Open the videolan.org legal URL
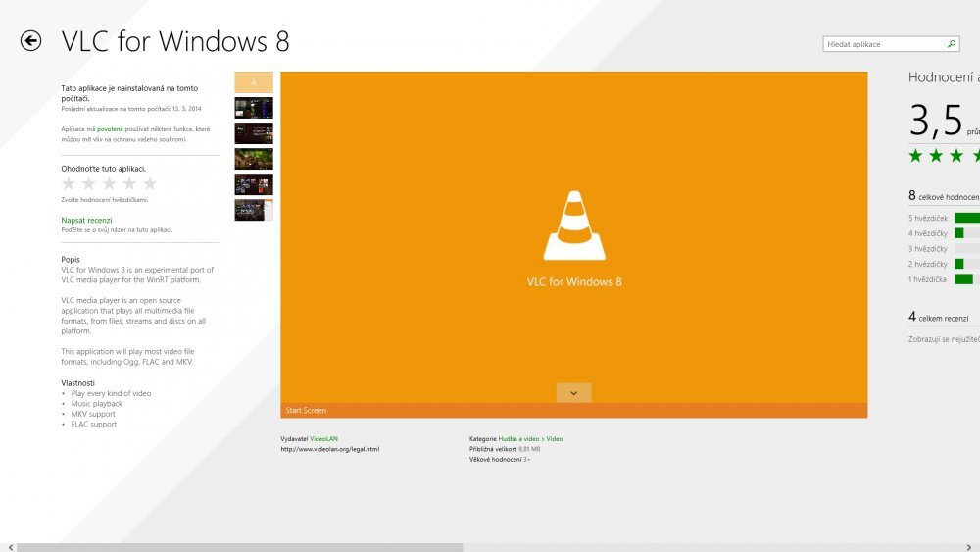The height and width of the screenshot is (552, 980). coord(330,449)
